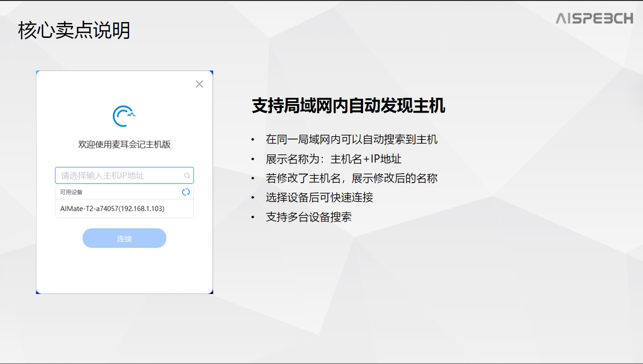Click the bullet dot before 选择设备后可快速连接
Image resolution: width=643 pixels, height=364 pixels.
pyautogui.click(x=253, y=198)
